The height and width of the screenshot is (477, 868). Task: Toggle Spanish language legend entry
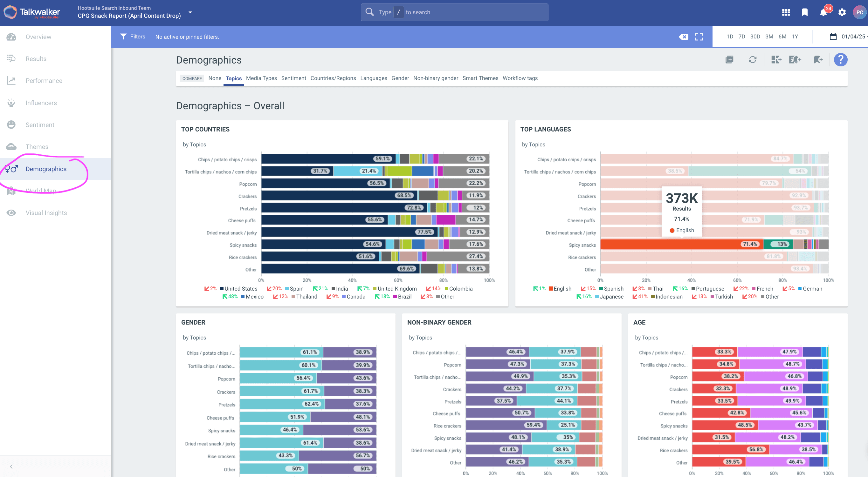click(613, 288)
